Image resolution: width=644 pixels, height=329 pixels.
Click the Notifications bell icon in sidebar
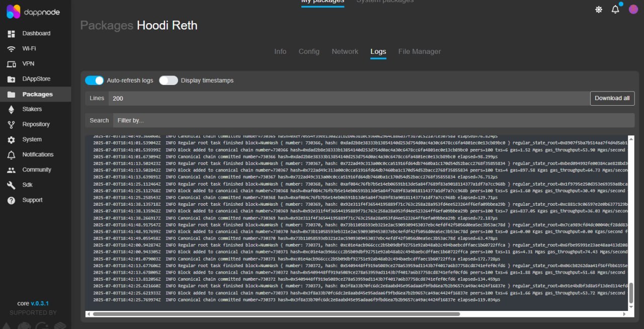pyautogui.click(x=12, y=154)
